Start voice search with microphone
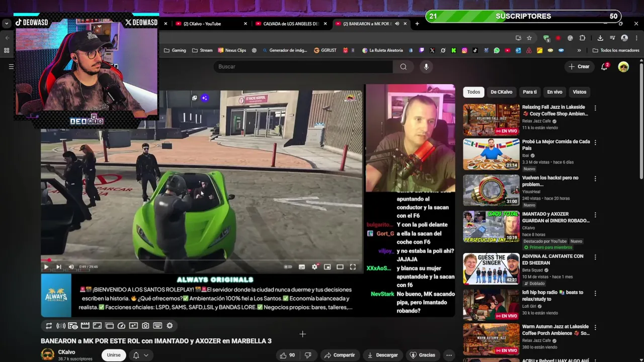Viewport: 644px width, 362px height. click(x=426, y=66)
